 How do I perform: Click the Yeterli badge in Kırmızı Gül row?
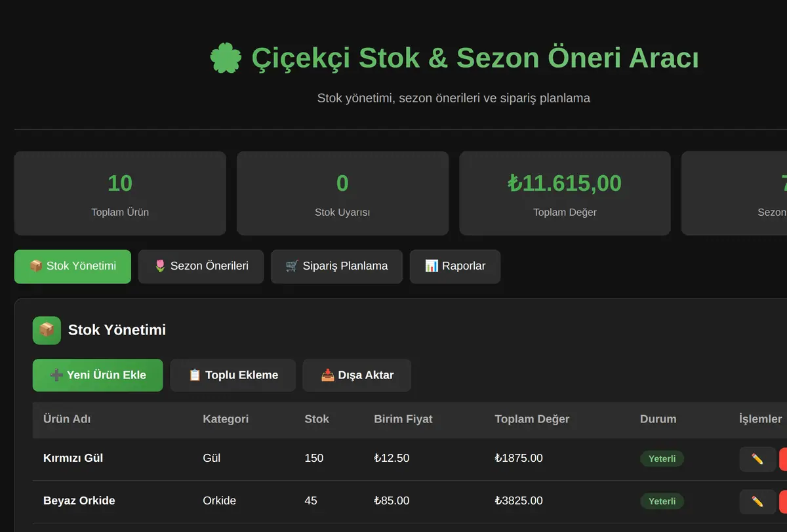(662, 459)
